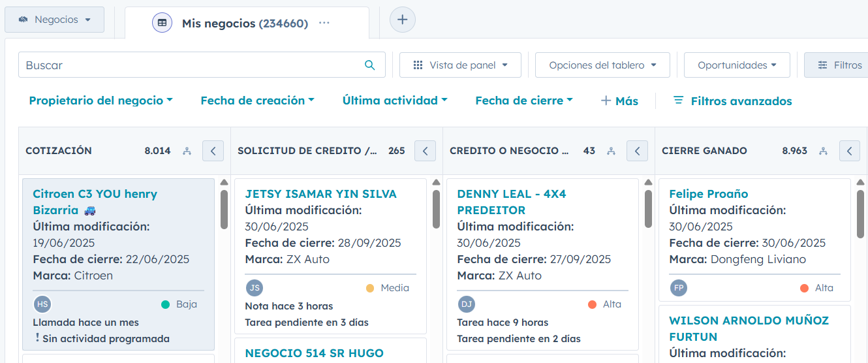Open the three-dots menu on Mis negocios tab
This screenshot has width=868, height=363.
click(324, 23)
